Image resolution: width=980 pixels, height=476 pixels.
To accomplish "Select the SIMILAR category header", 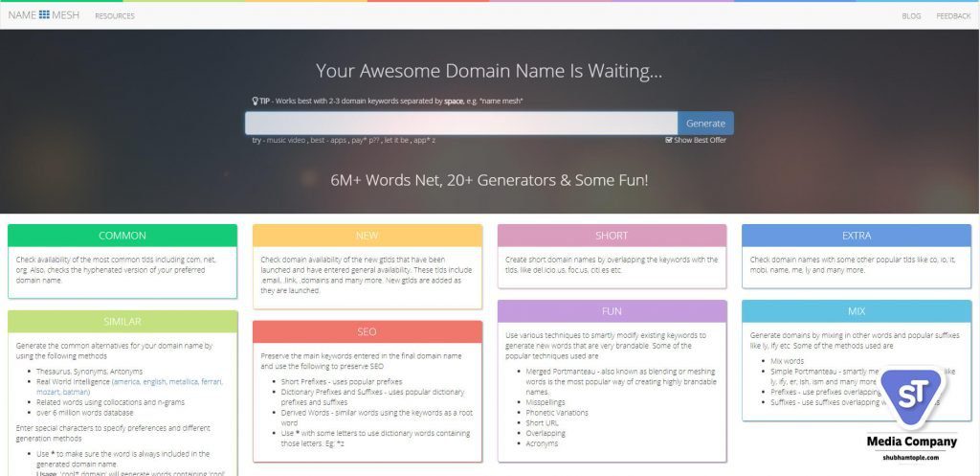I will 122,322.
